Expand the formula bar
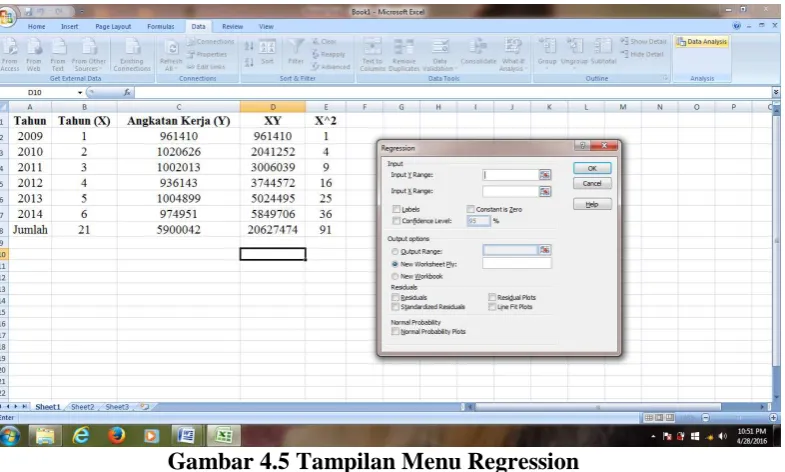 point(775,92)
